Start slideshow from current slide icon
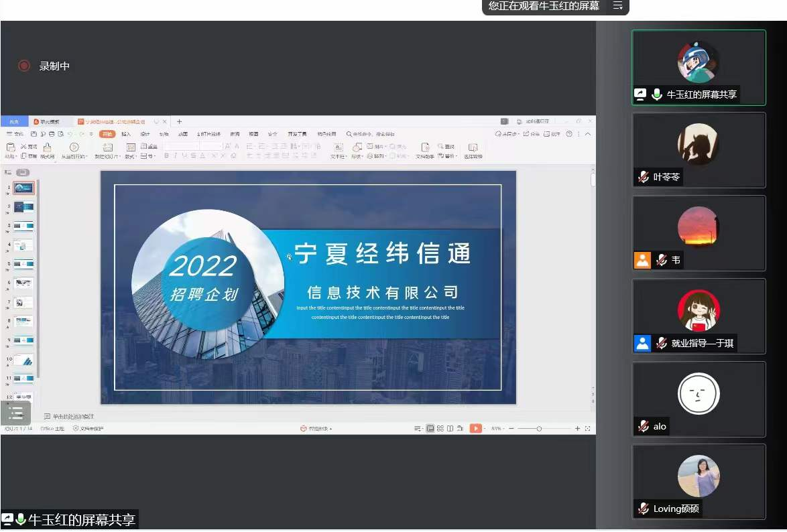The image size is (787, 532). [x=74, y=147]
